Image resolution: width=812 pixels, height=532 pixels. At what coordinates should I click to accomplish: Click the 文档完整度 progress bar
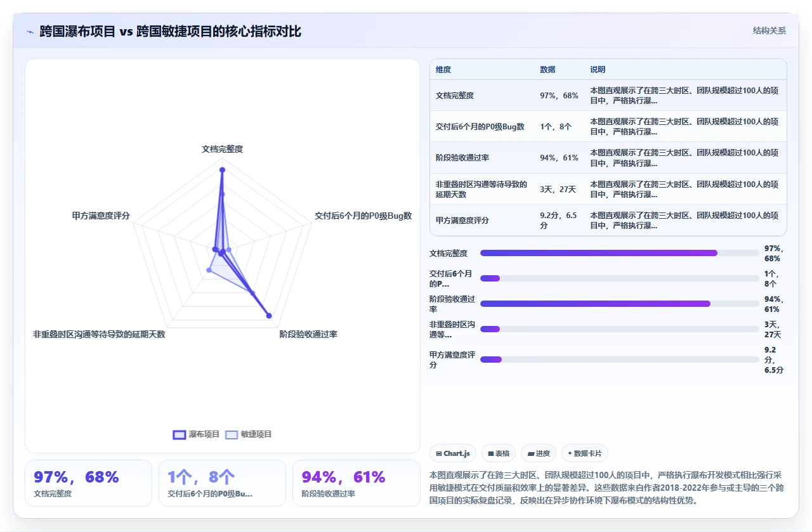pyautogui.click(x=620, y=253)
